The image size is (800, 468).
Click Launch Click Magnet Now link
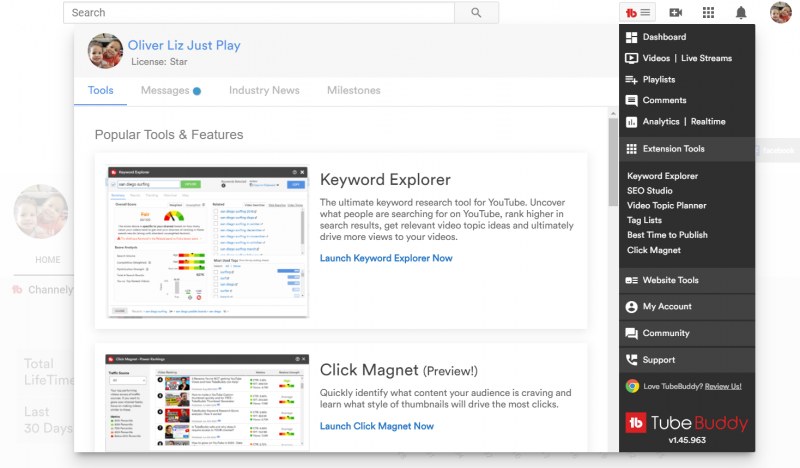coord(376,426)
